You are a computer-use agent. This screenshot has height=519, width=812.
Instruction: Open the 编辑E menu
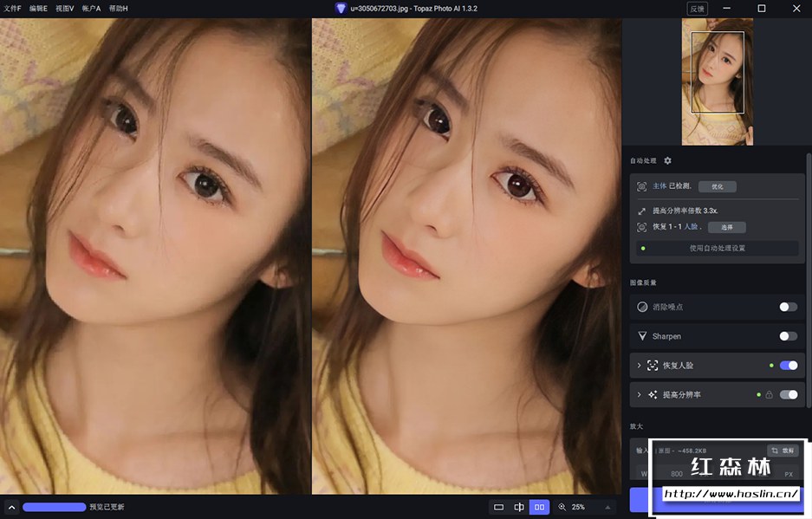pos(38,9)
